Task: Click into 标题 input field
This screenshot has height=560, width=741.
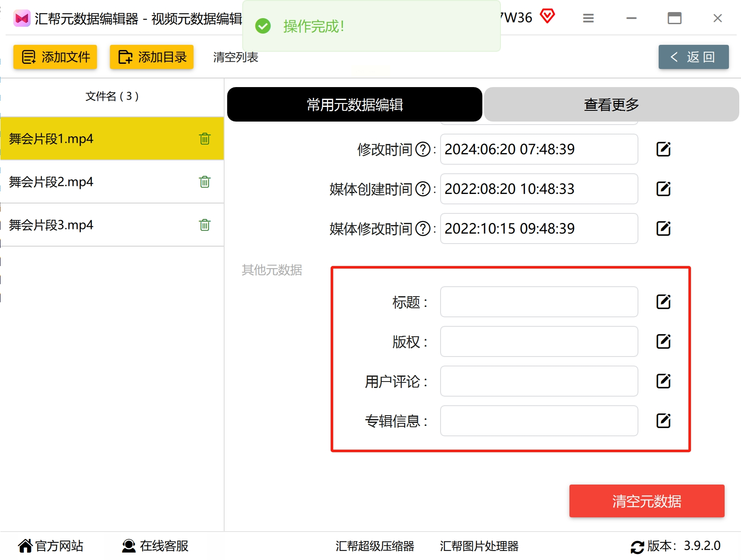Action: coord(539,302)
